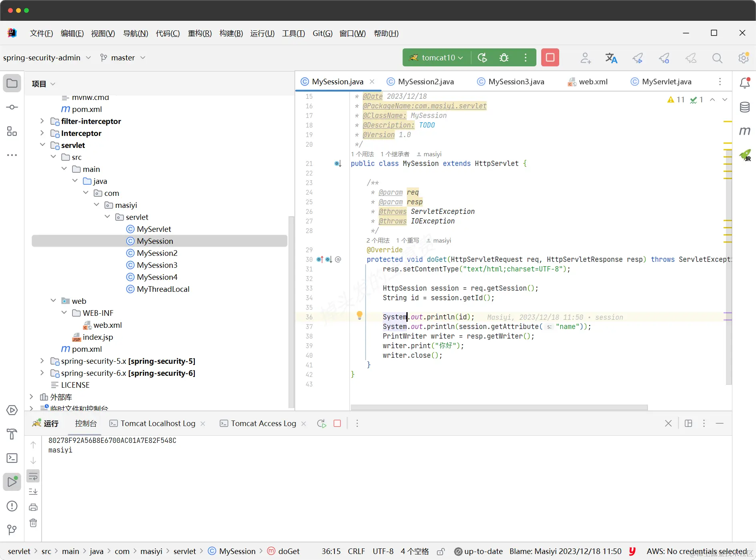Click the UTF-8 encoding widget

pos(383,551)
